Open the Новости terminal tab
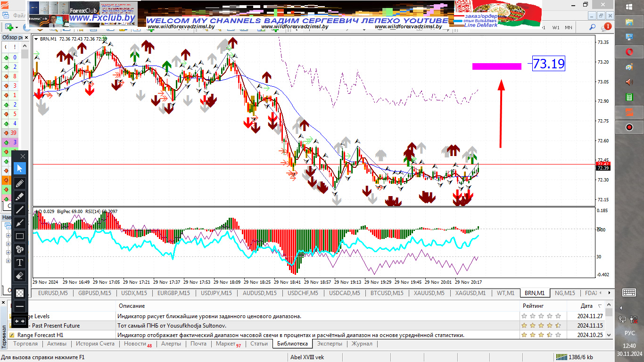 [138, 344]
